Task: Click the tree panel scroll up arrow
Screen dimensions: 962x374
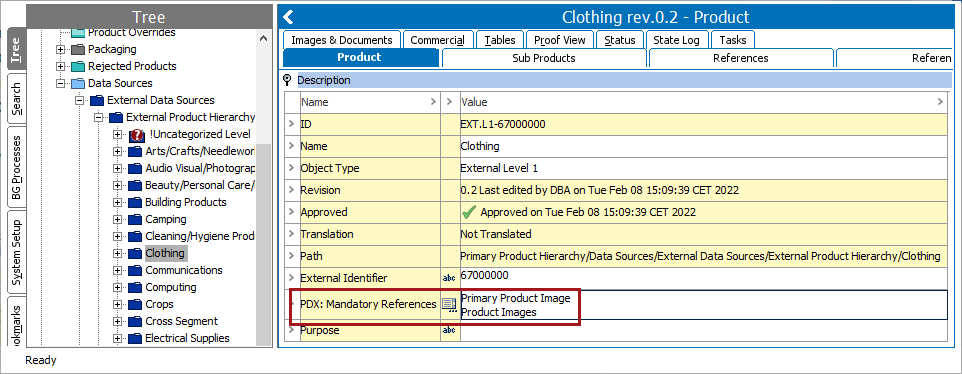Action: pyautogui.click(x=264, y=38)
